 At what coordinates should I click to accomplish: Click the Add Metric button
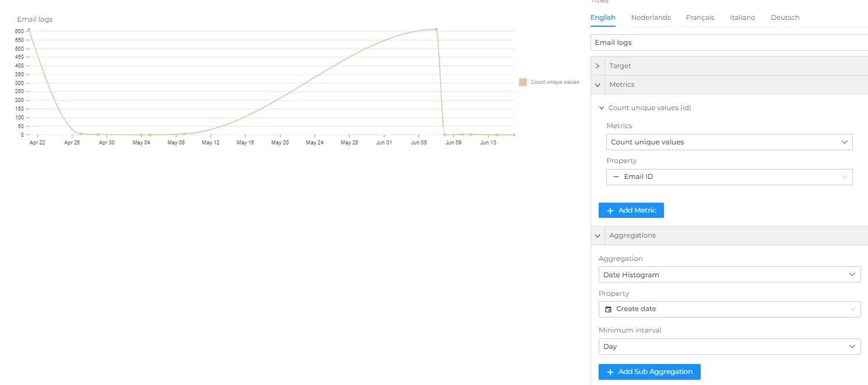(631, 210)
